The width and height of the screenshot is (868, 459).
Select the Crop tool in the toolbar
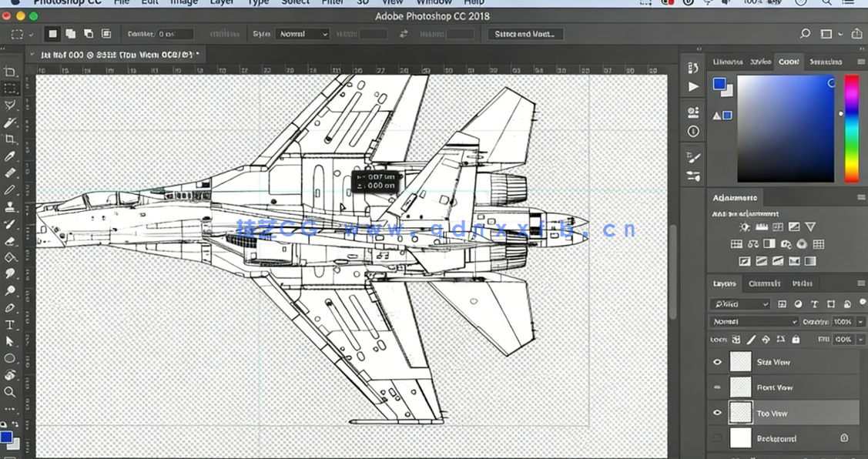10,139
